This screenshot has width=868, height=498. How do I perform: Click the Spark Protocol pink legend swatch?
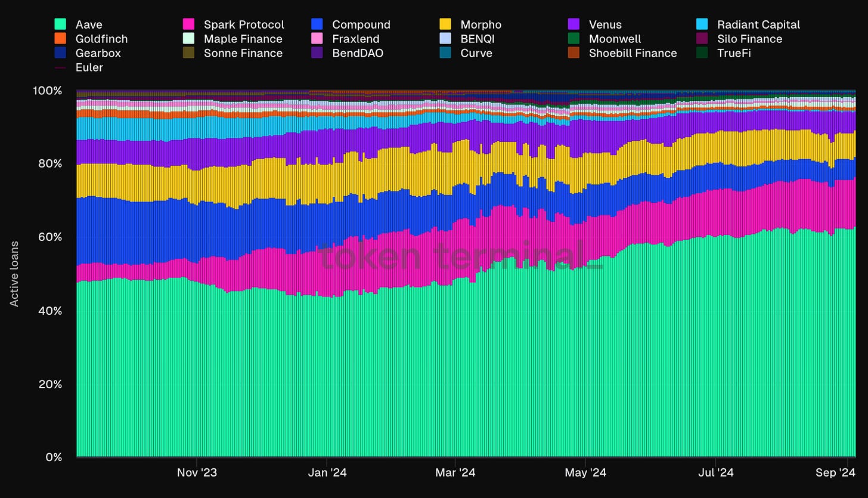[x=188, y=24]
